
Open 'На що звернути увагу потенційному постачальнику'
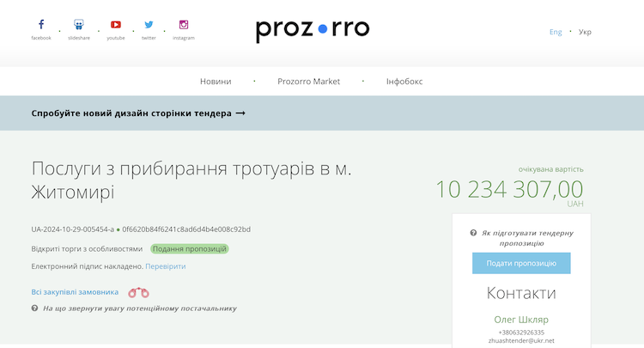140,308
